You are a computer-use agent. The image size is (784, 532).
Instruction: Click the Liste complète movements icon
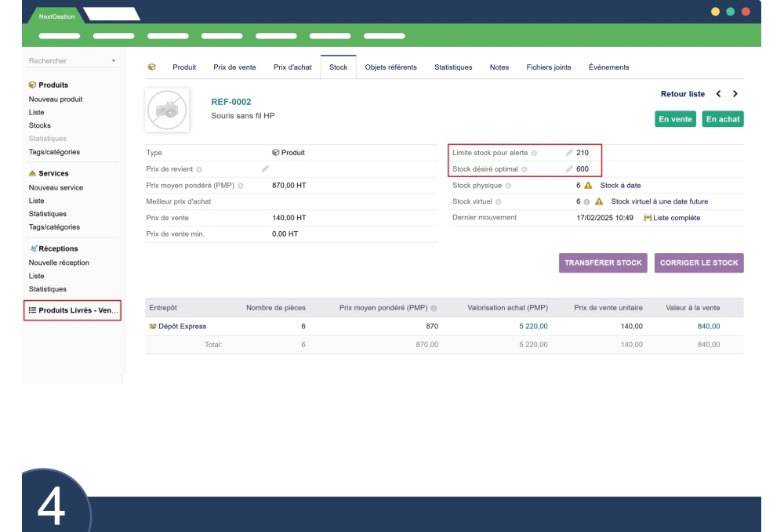click(x=648, y=217)
